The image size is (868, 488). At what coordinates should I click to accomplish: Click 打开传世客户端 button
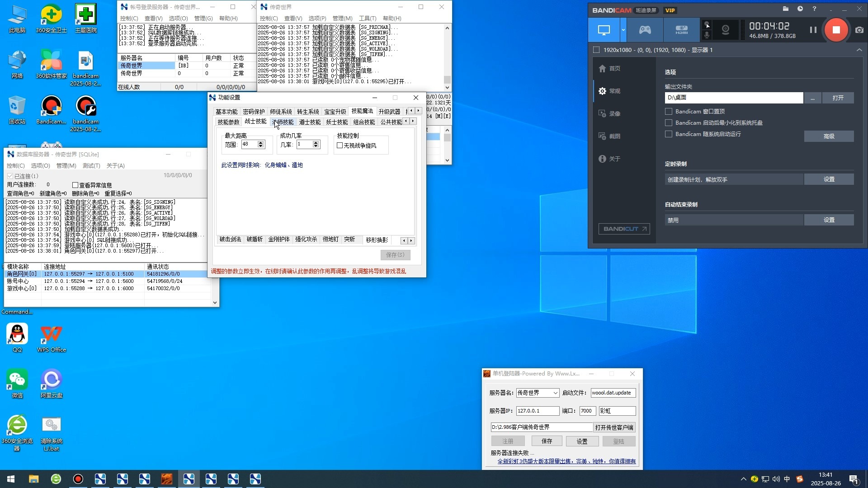coord(614,427)
